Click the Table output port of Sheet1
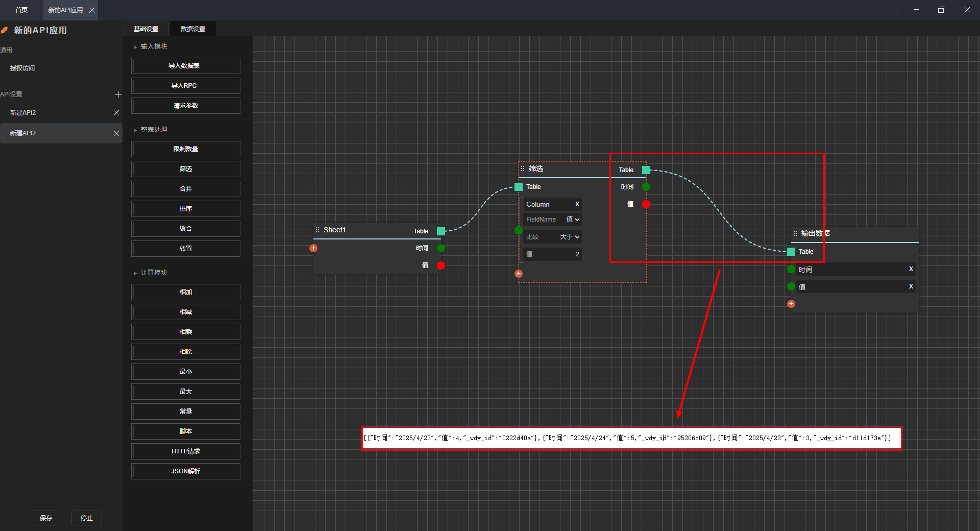 pos(441,231)
